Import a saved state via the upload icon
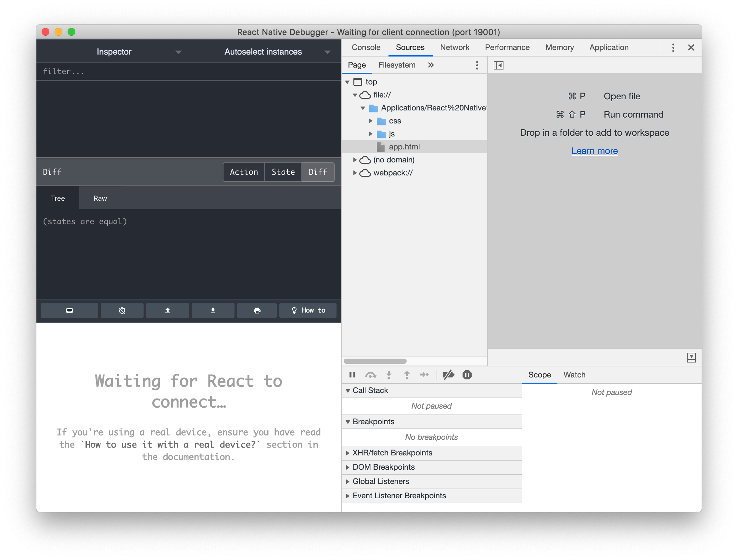 click(167, 310)
